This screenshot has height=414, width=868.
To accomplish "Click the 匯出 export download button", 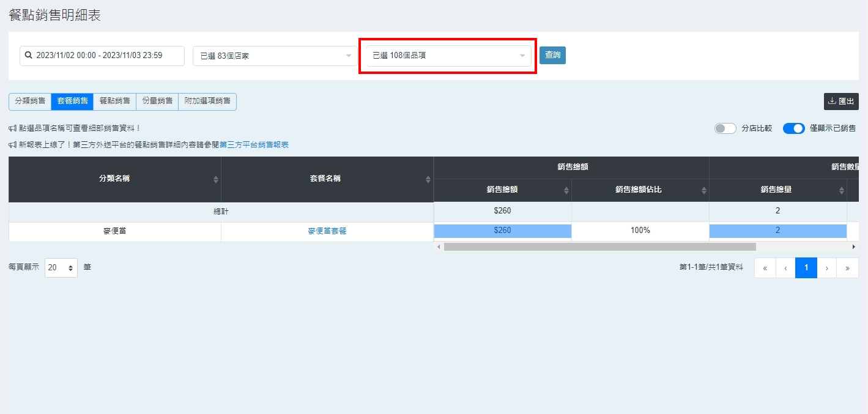I will tap(841, 102).
